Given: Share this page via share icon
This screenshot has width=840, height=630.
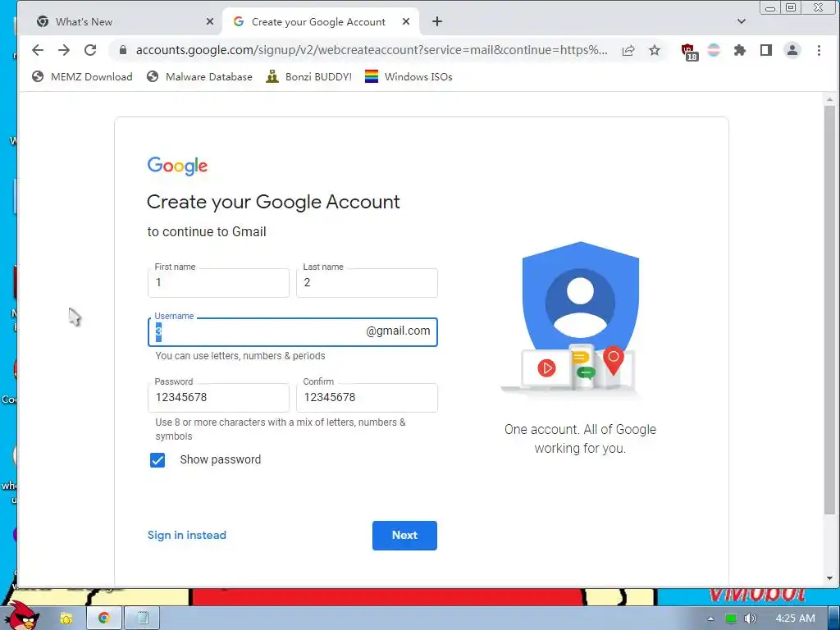Looking at the screenshot, I should point(628,50).
